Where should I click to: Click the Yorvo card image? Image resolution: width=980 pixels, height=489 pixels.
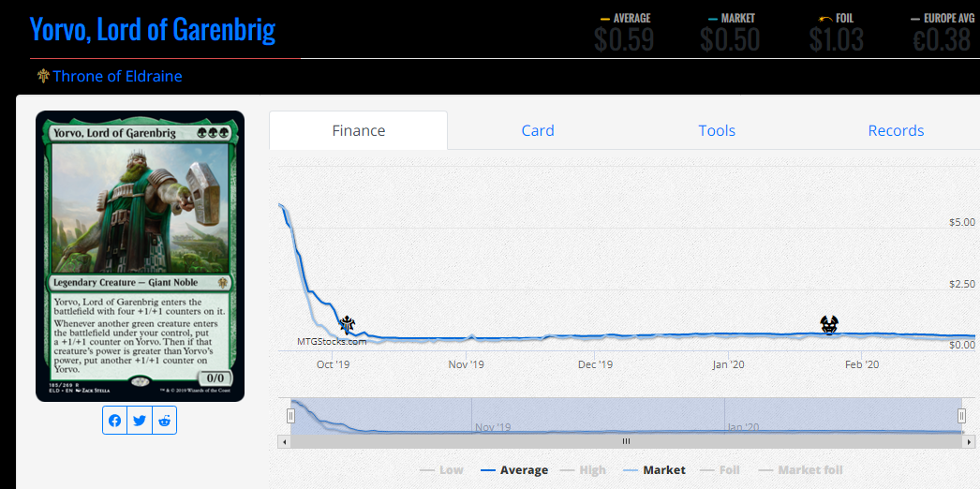(140, 256)
